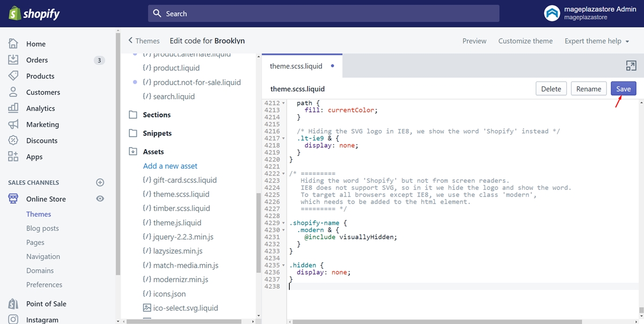Open Domains settings

pyautogui.click(x=40, y=270)
